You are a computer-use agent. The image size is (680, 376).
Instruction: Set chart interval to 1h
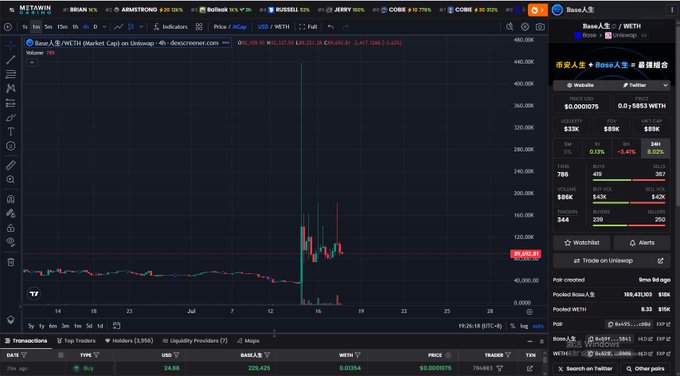(75, 27)
